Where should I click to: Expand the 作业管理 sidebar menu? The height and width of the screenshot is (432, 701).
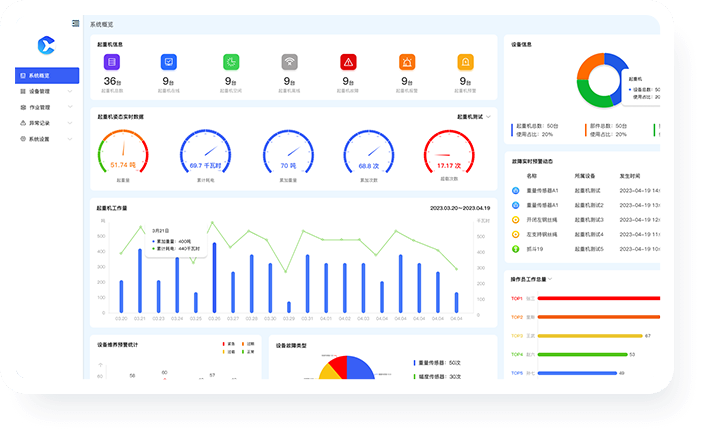pyautogui.click(x=46, y=107)
